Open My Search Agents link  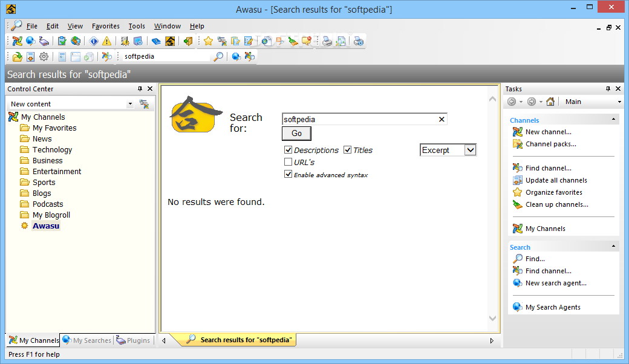coord(553,307)
